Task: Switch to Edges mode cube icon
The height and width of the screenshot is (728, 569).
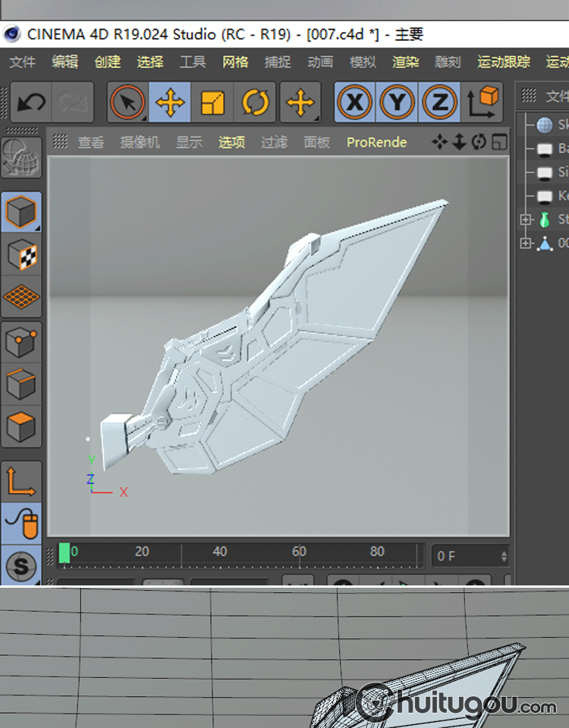Action: [x=21, y=384]
